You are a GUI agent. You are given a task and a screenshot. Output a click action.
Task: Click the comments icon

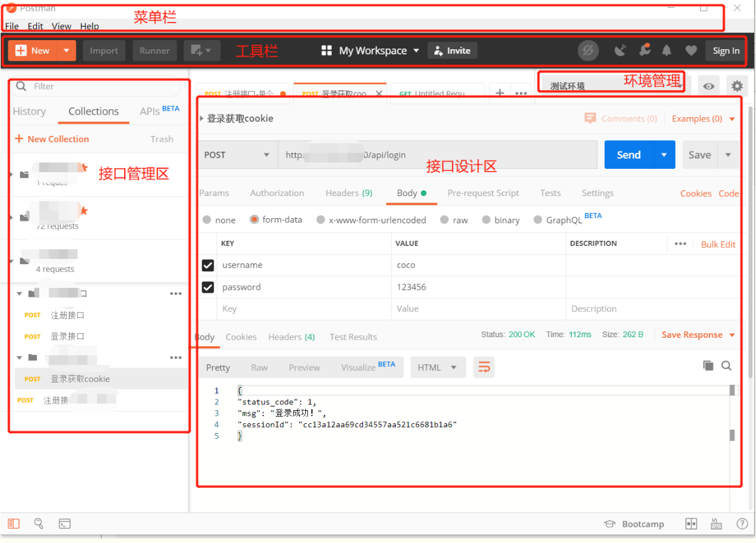pyautogui.click(x=590, y=118)
